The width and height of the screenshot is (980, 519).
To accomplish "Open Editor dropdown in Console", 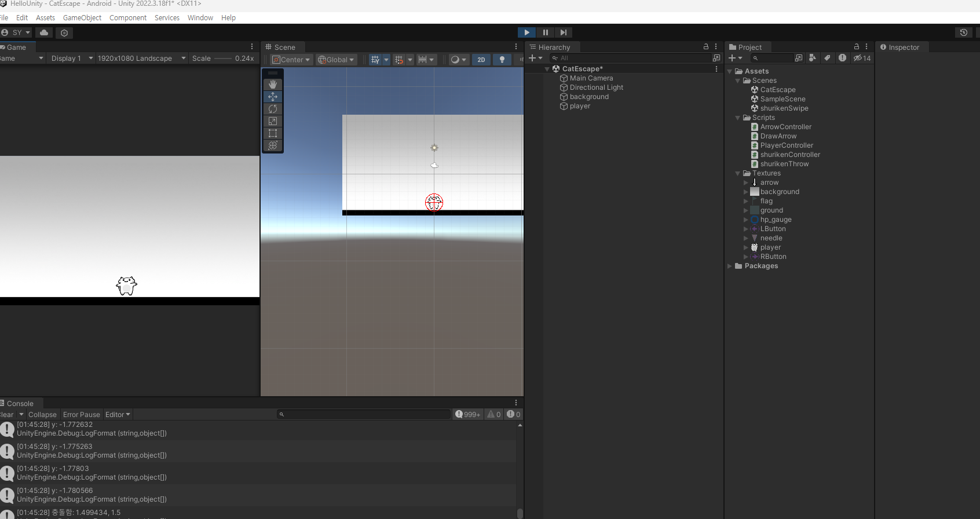I will pyautogui.click(x=118, y=415).
